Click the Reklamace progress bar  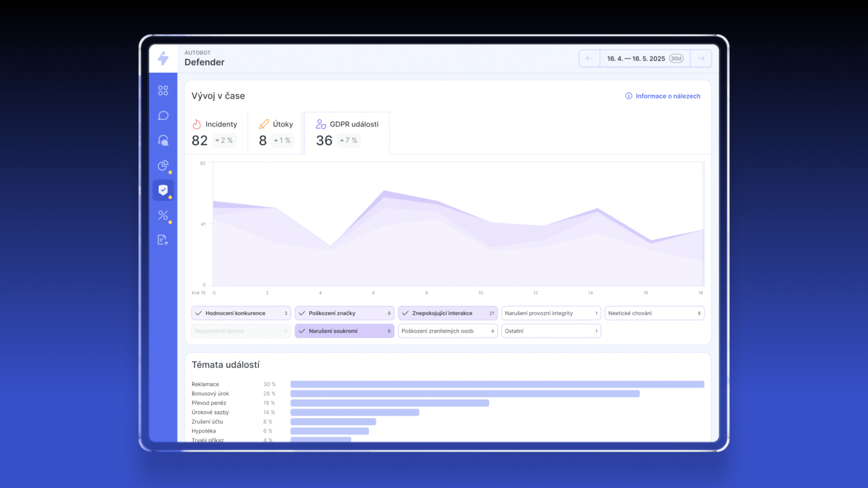click(497, 384)
